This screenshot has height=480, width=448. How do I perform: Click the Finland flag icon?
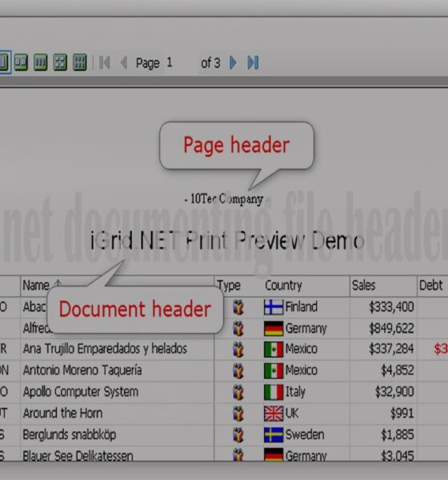coord(274,307)
